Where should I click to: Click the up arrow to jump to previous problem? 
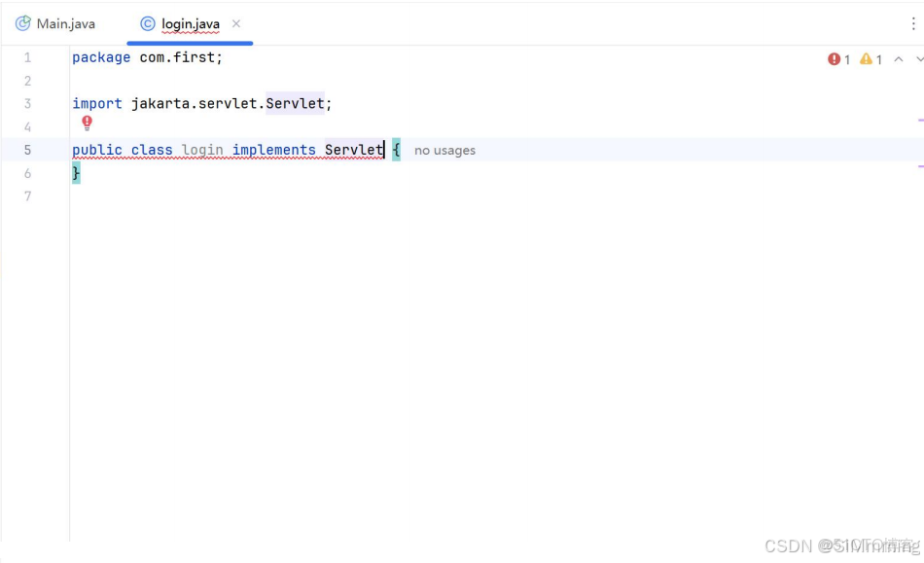(x=897, y=58)
